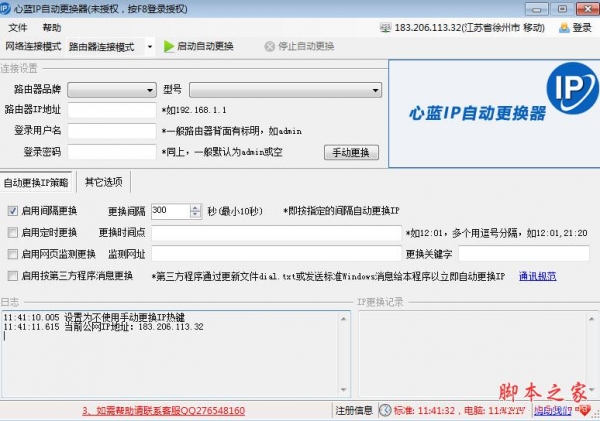The height and width of the screenshot is (421, 600).
Task: Open the 帮助 menu
Action: 52,28
